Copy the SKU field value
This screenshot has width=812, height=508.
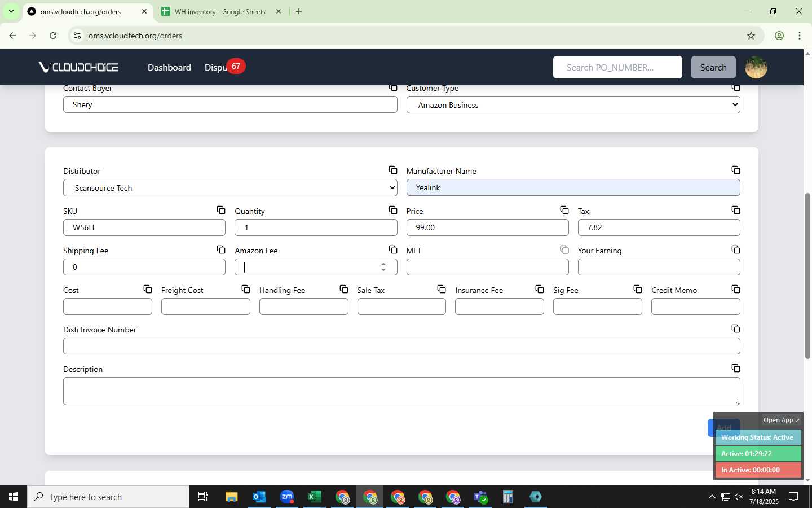coord(221,210)
